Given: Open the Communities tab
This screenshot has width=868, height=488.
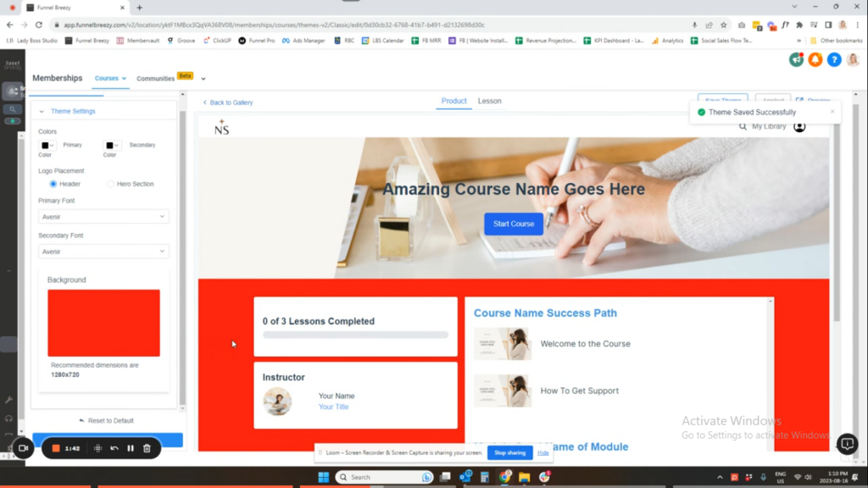Looking at the screenshot, I should coord(155,79).
